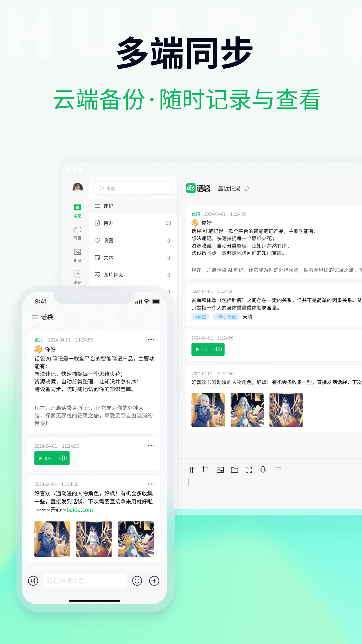Viewport: 362px width, 644px height.
Task: Click the user avatar in desktop sidebar
Action: coord(78,188)
